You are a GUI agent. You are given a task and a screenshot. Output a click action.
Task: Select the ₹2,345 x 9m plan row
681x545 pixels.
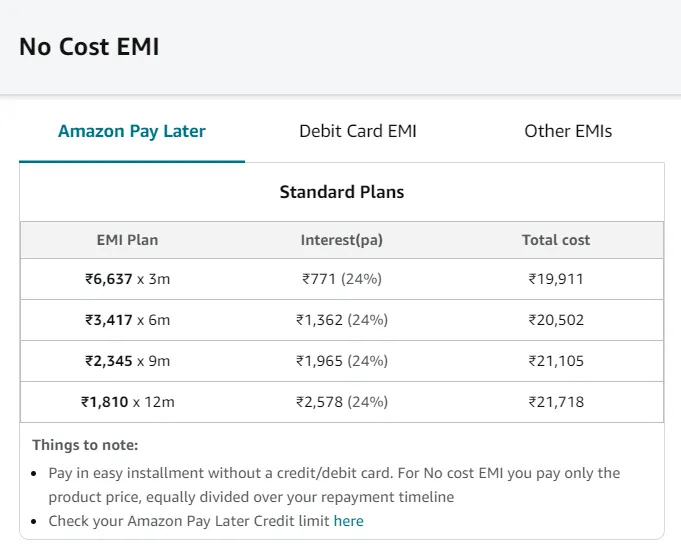[x=342, y=361]
